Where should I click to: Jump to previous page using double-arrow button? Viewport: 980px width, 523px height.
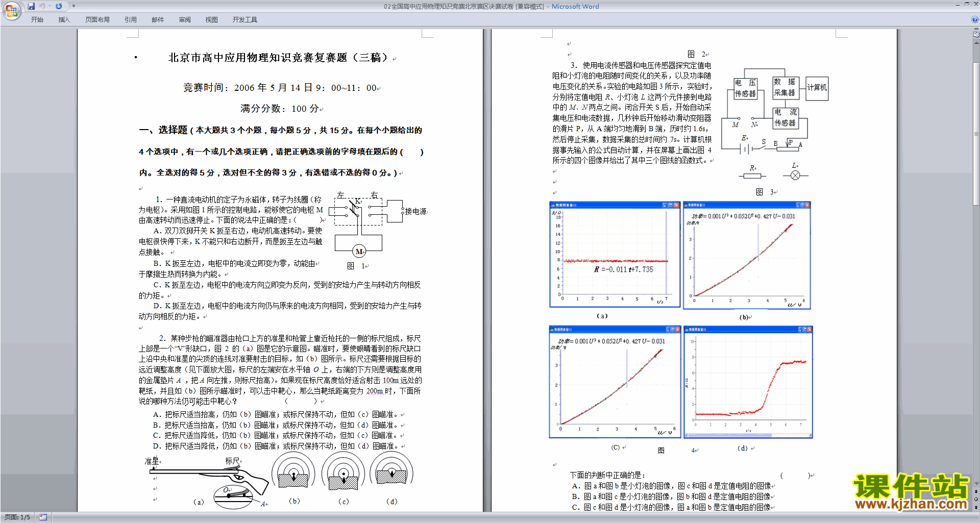click(976, 492)
